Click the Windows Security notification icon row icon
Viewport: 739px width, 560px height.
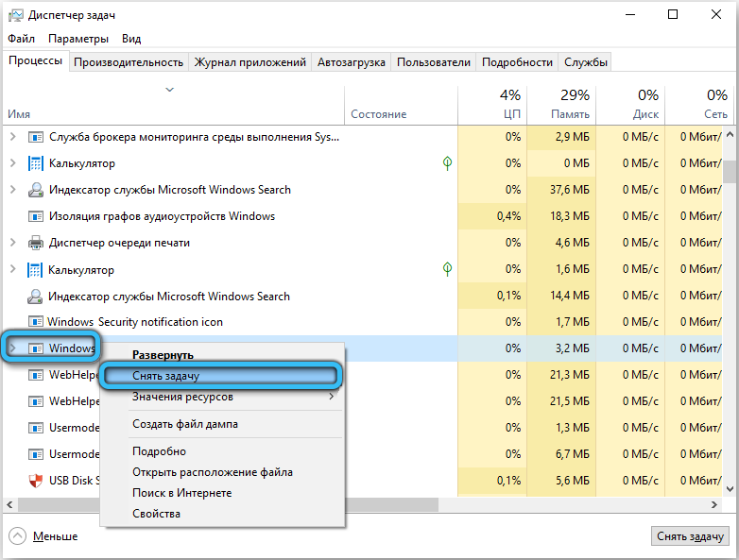click(36, 322)
